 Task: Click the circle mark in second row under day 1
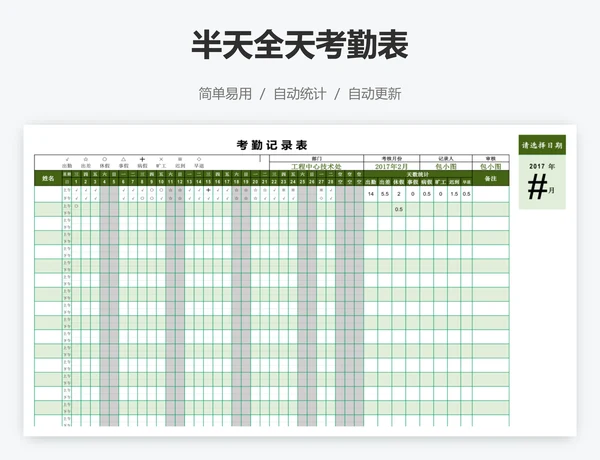[76, 206]
